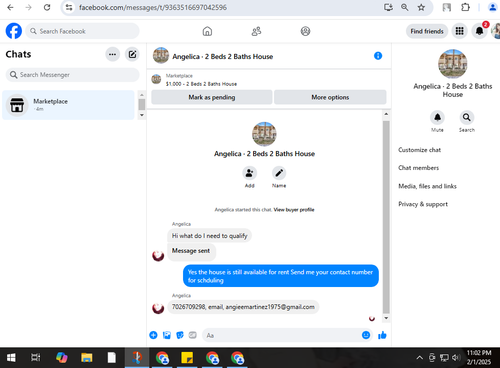Image resolution: width=500 pixels, height=368 pixels.
Task: Click the house avatar in right panel
Action: click(452, 64)
